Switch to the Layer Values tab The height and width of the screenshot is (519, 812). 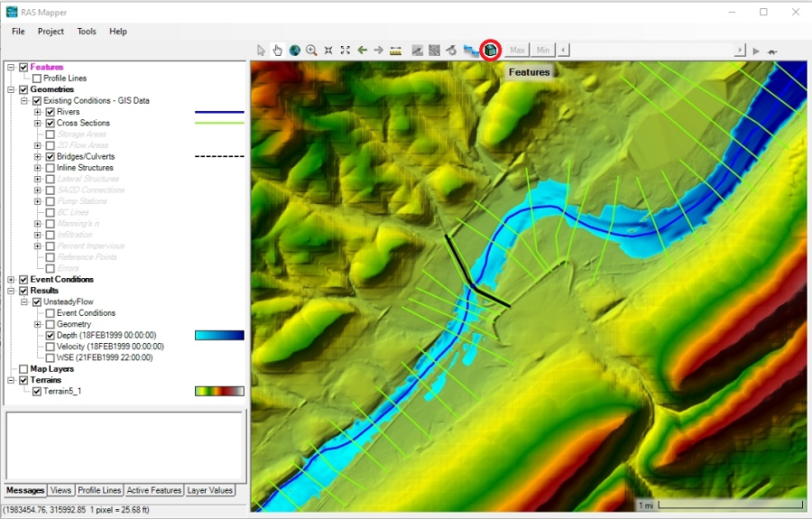point(209,491)
